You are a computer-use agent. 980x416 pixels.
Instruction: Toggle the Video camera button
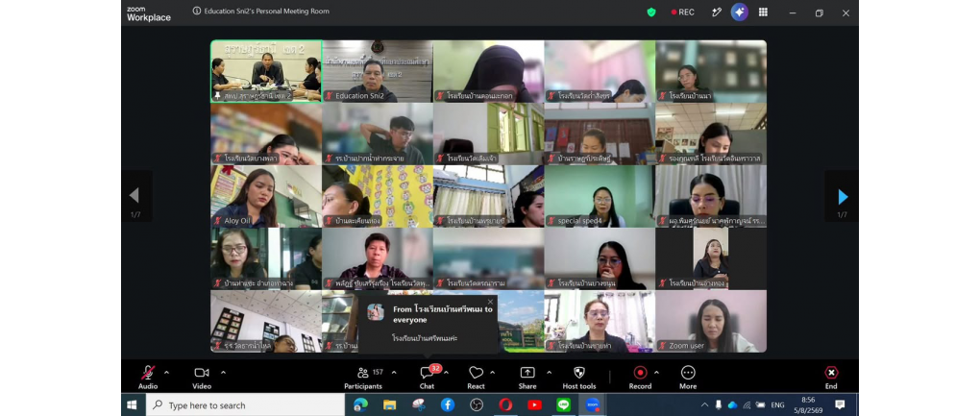click(x=201, y=378)
